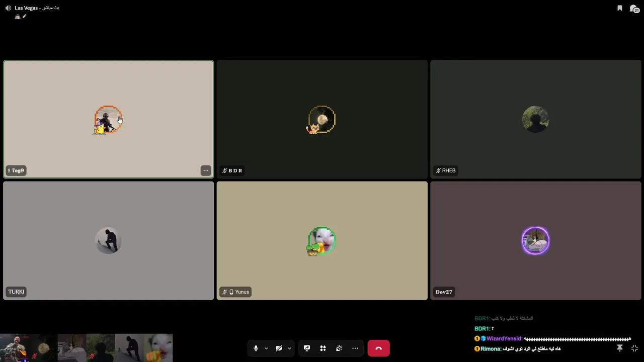The height and width of the screenshot is (362, 644).
Task: Pin the chat overlay with pushpin icon
Action: [x=620, y=348]
